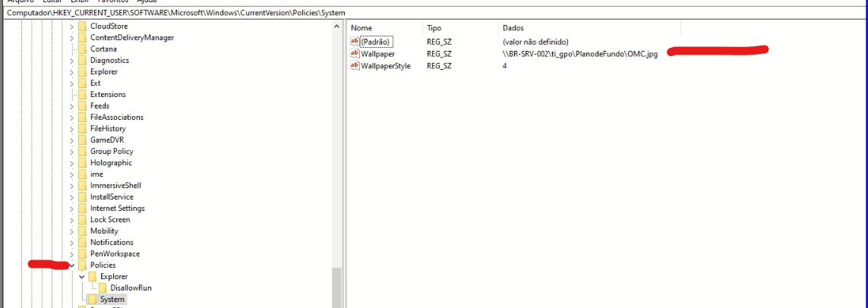Select the FileHistory key
868x308 pixels.
tap(108, 128)
